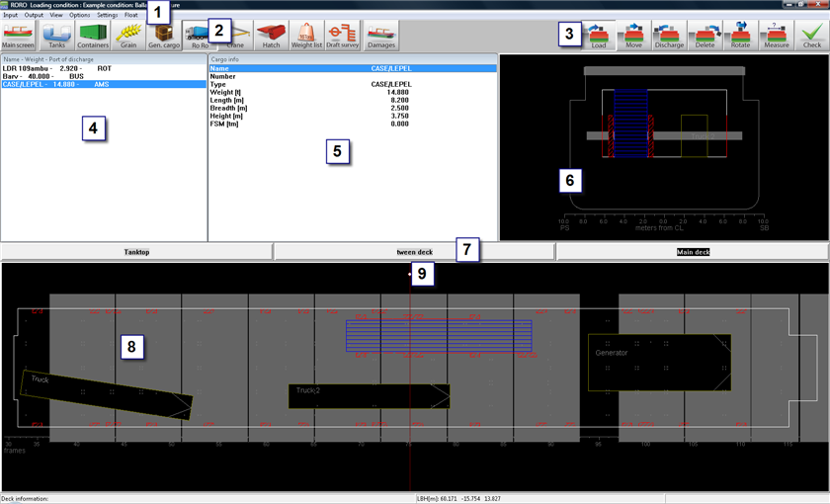Select the CASE/LEPEL AMS cargo row
This screenshot has width=830, height=504.
[x=104, y=84]
